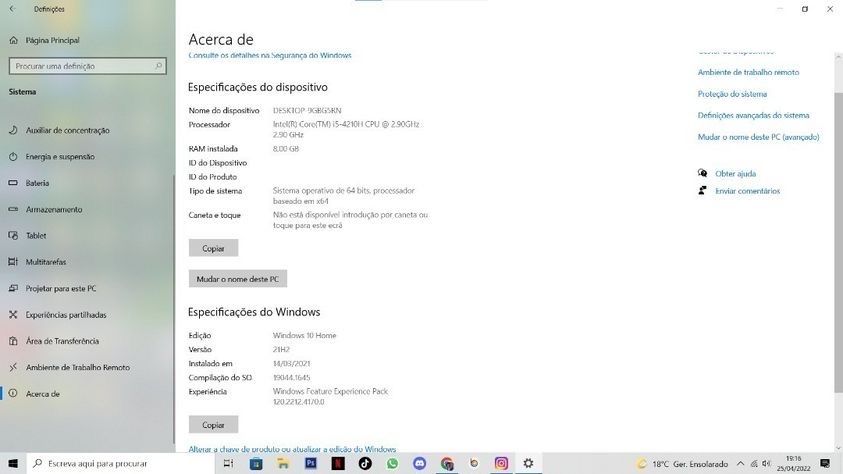Open Proteção do sistema link

(x=732, y=94)
